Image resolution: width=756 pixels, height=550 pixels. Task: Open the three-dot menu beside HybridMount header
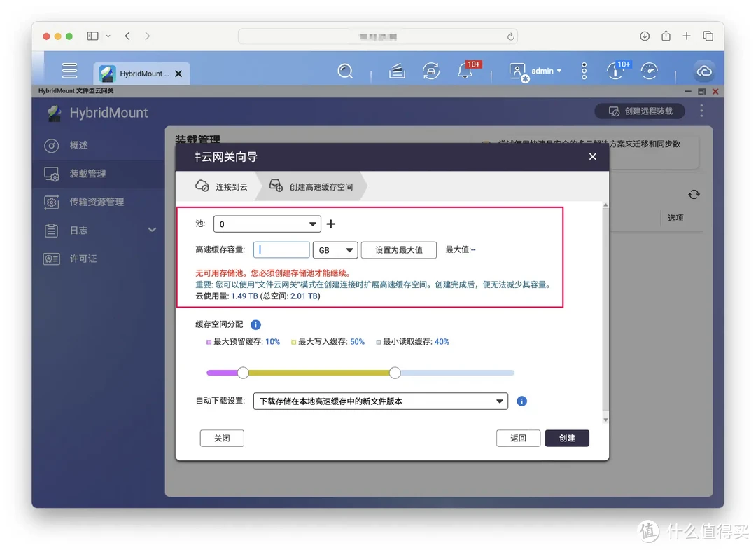[701, 111]
